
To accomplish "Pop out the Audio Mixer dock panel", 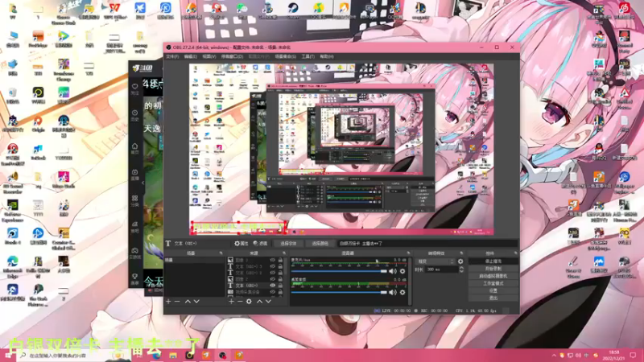I will pos(408,253).
